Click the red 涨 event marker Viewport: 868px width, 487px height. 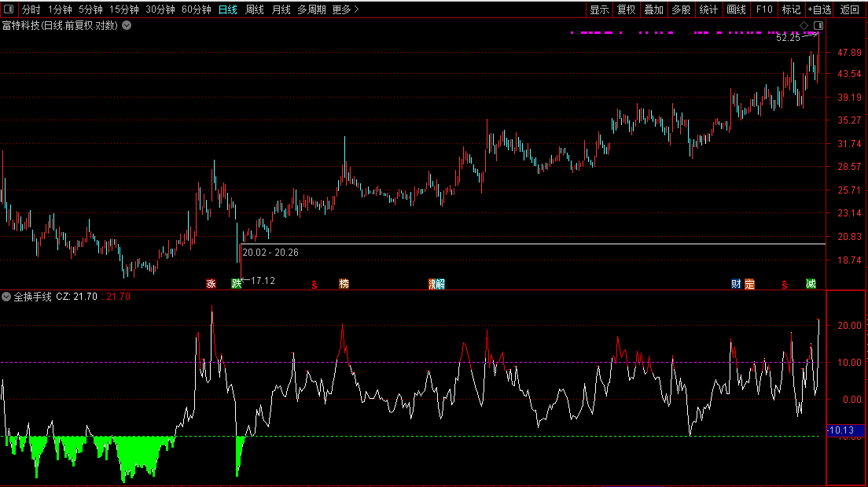pos(211,284)
